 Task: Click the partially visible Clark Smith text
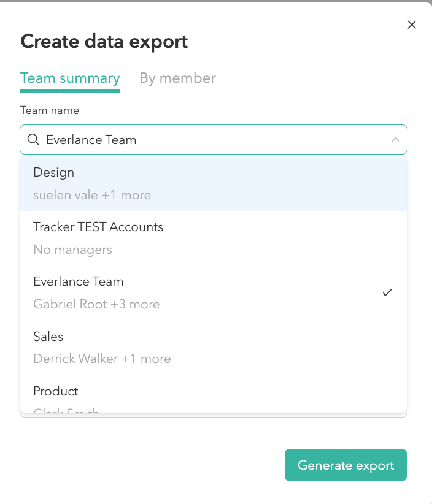pyautogui.click(x=66, y=411)
